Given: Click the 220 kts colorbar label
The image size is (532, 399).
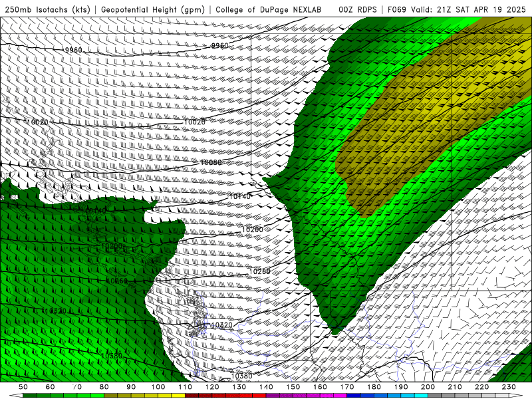Looking at the screenshot, I should click(481, 387).
